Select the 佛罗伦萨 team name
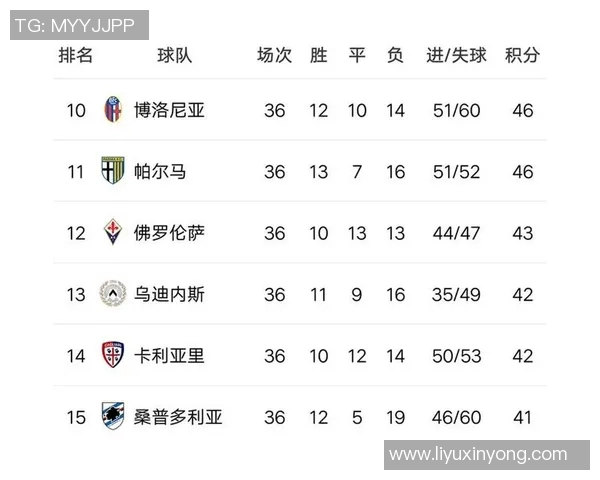The width and height of the screenshot is (600, 480). click(x=169, y=233)
